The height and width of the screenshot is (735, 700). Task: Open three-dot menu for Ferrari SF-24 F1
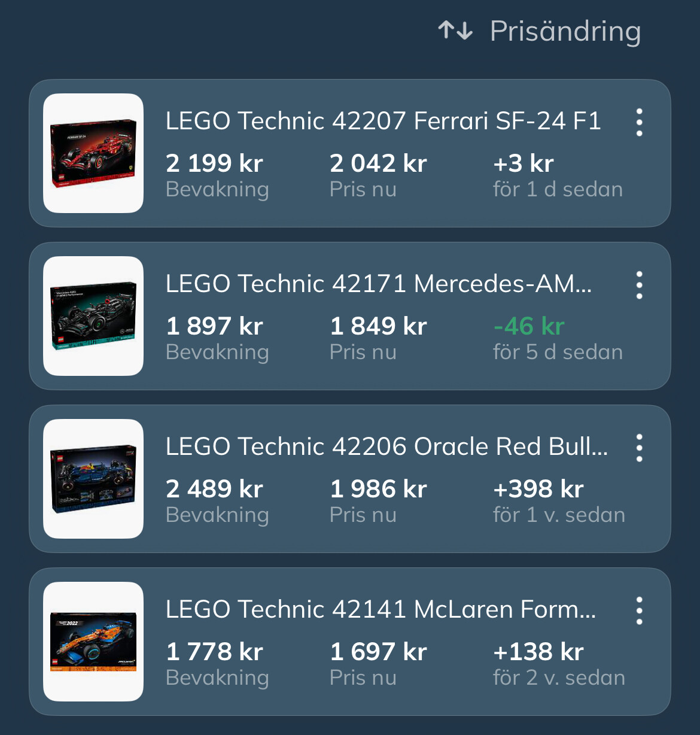coord(639,122)
